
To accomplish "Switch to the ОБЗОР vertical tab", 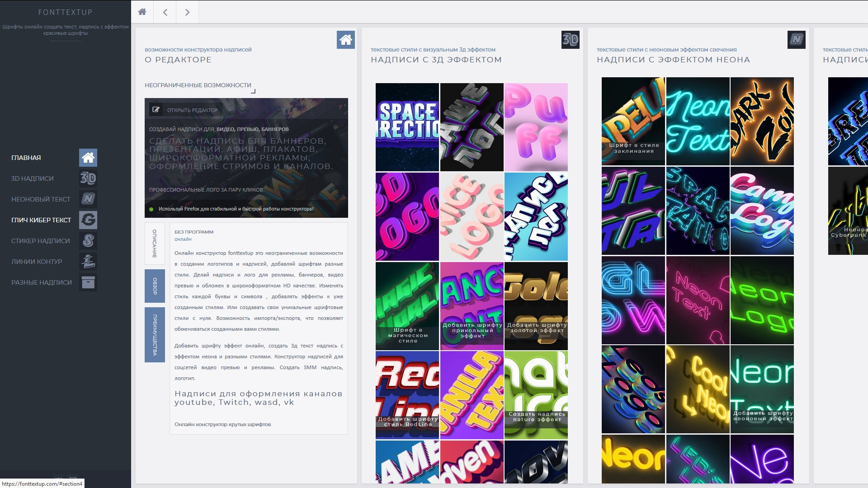I will tap(155, 286).
